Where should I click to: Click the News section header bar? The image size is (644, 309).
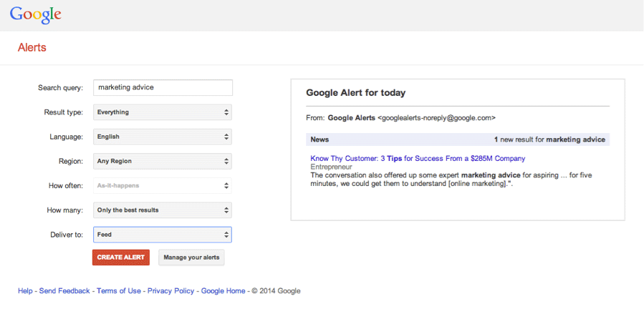pyautogui.click(x=458, y=139)
